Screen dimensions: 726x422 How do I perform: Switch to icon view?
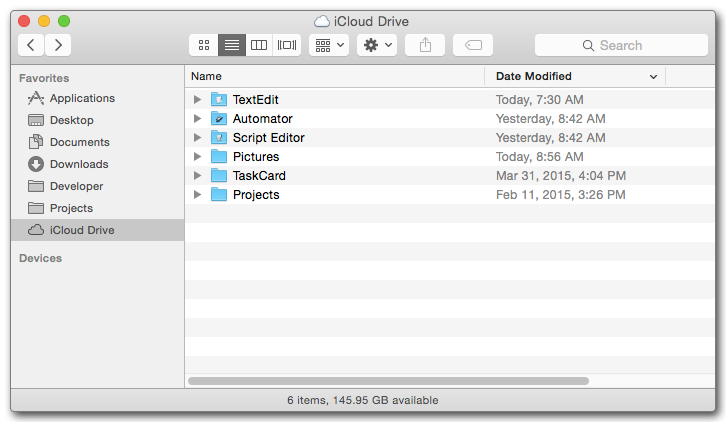[204, 45]
